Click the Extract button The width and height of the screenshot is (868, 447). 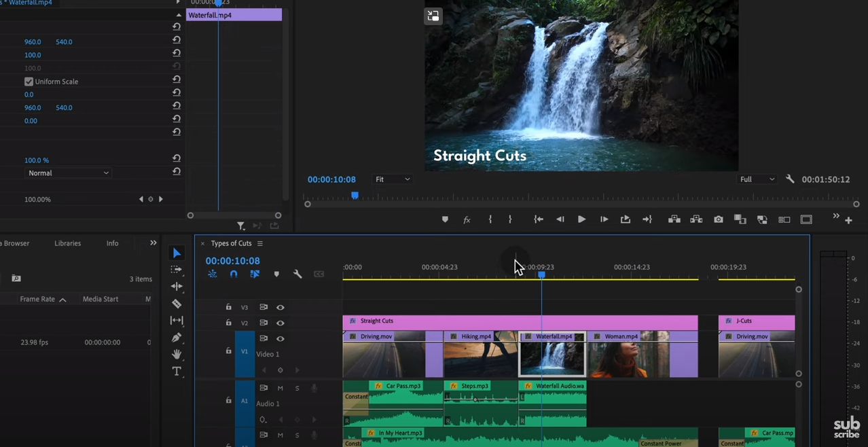click(x=696, y=219)
